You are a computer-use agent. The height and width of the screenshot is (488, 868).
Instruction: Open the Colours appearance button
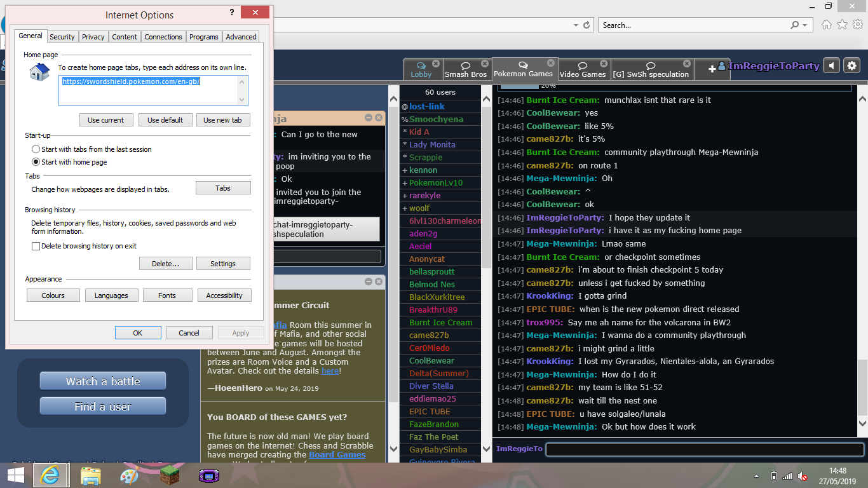53,295
